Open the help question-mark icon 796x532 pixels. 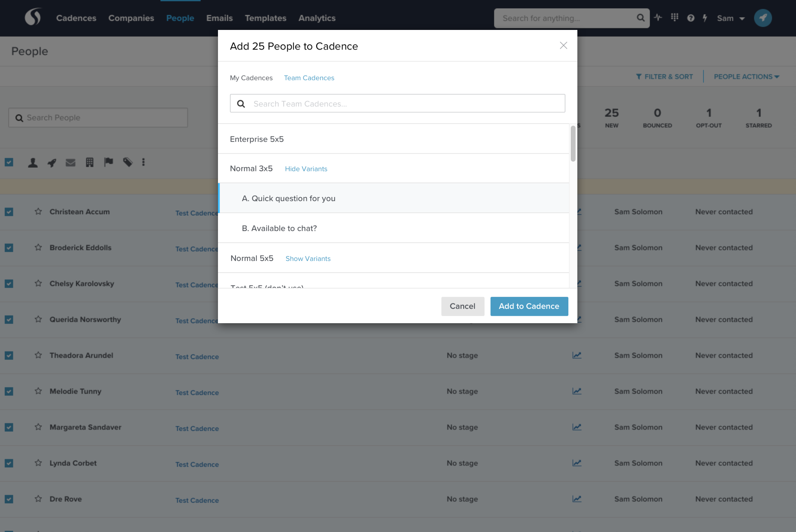click(691, 18)
